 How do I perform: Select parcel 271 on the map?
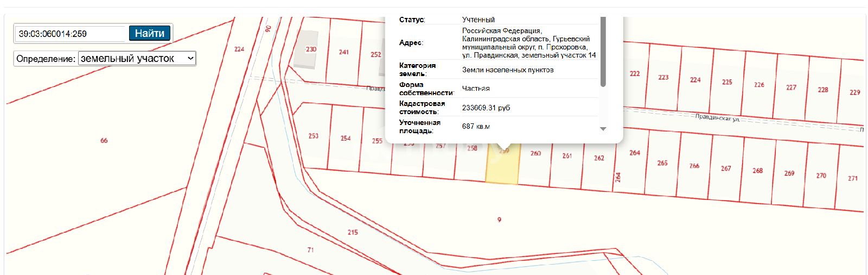852,178
